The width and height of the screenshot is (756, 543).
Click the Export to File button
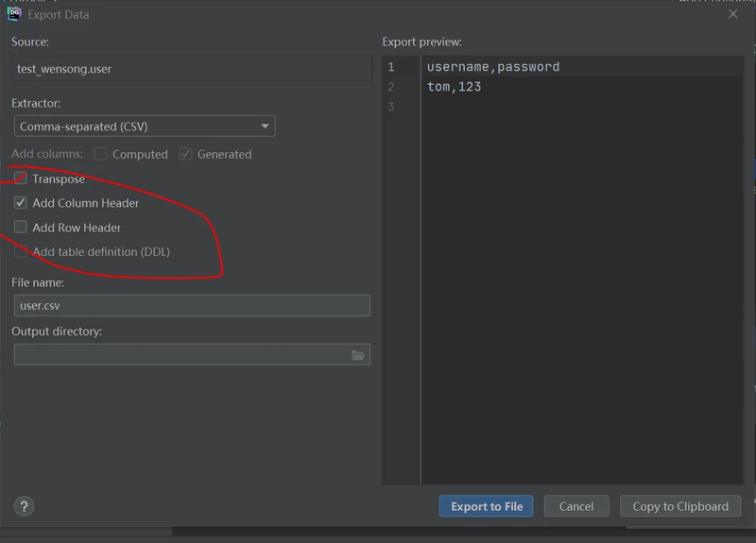pos(486,506)
